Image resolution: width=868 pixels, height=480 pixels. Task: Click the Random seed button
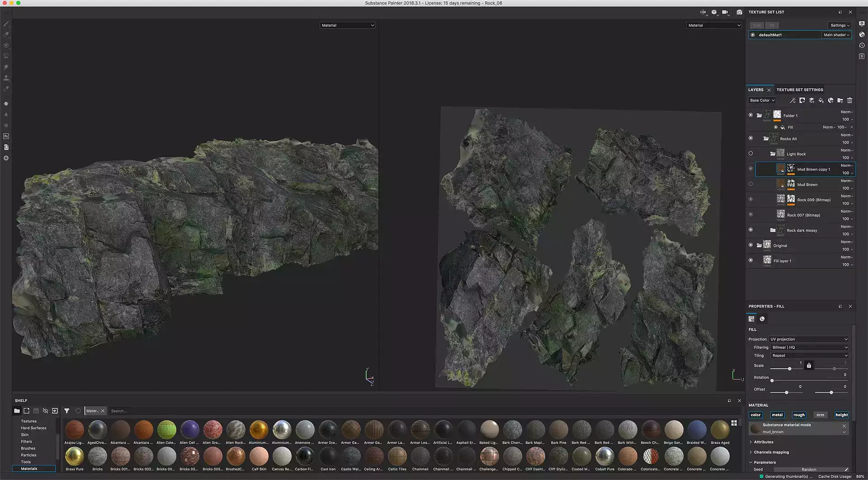tap(809, 470)
